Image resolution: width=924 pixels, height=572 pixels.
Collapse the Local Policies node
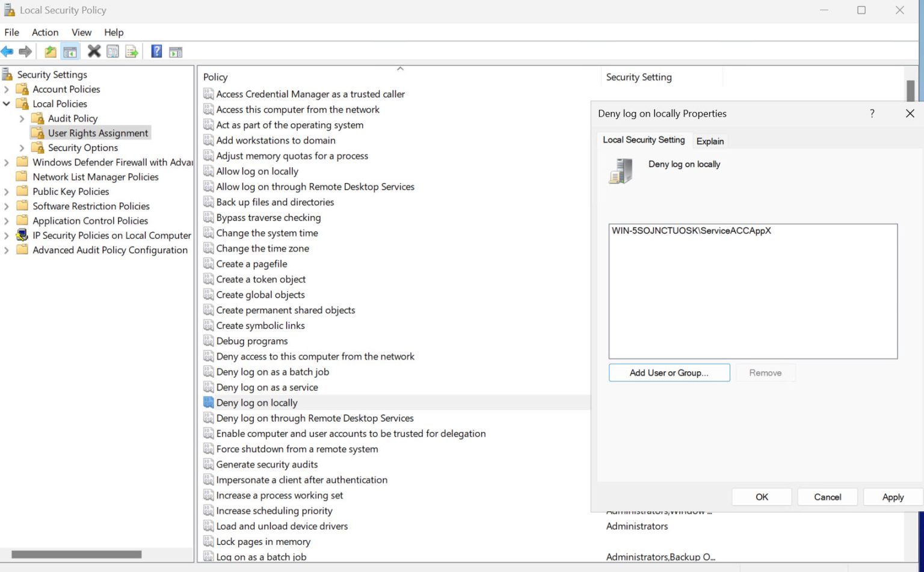tap(7, 103)
